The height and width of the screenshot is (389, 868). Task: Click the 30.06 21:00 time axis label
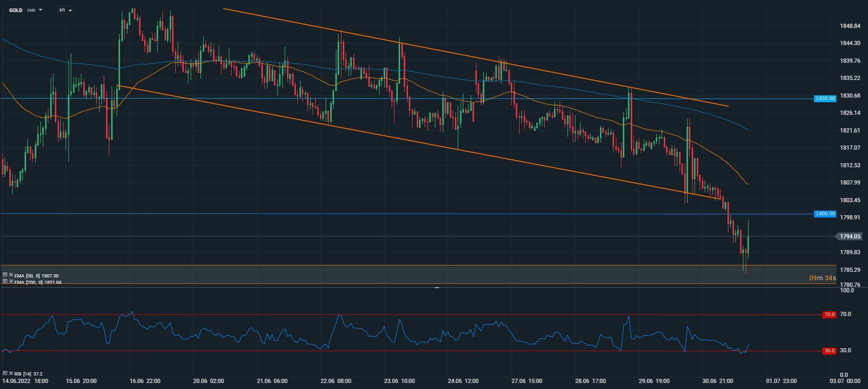point(718,381)
